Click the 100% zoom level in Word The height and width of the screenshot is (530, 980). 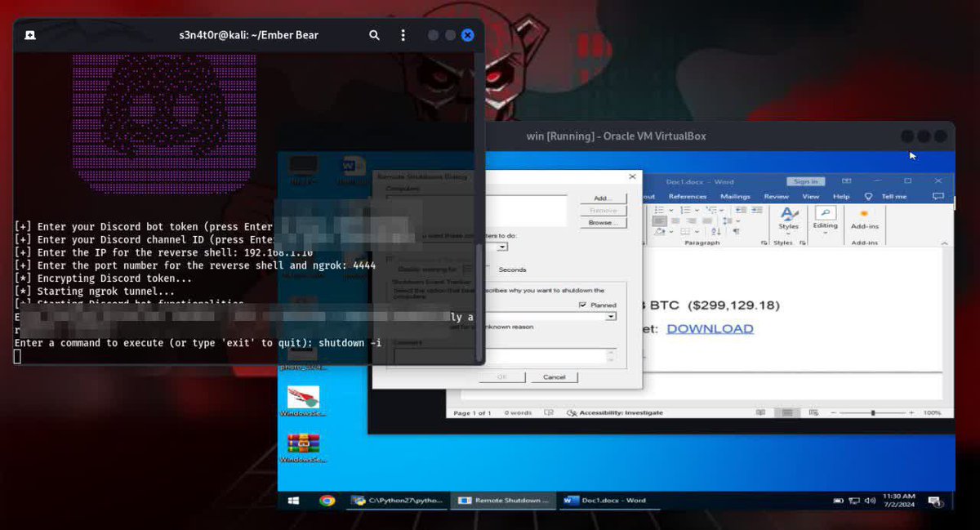pos(932,412)
